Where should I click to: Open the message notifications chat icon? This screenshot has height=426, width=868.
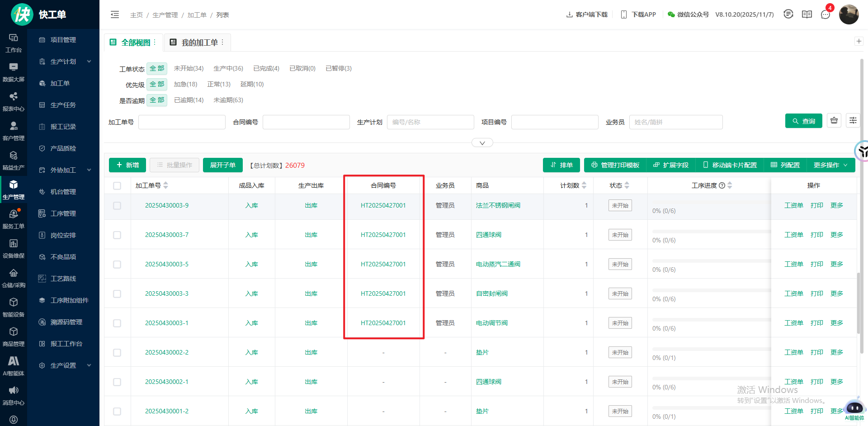click(826, 14)
